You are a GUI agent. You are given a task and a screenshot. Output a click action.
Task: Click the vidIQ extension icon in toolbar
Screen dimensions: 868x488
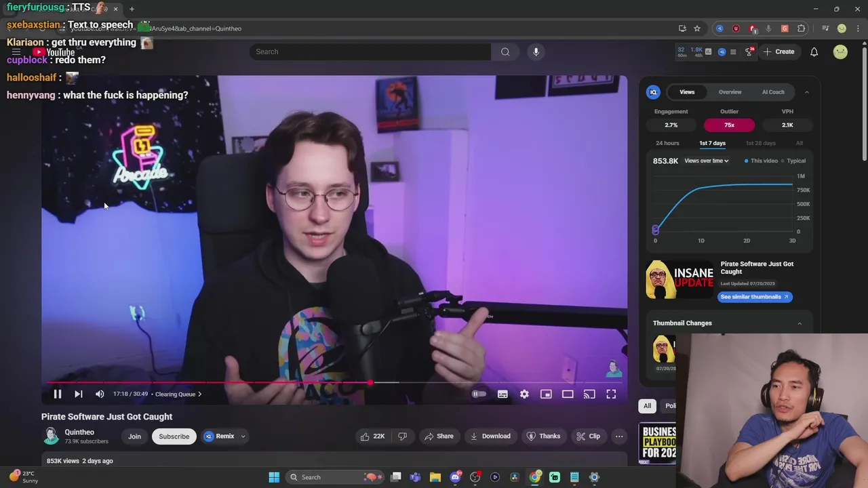(719, 28)
